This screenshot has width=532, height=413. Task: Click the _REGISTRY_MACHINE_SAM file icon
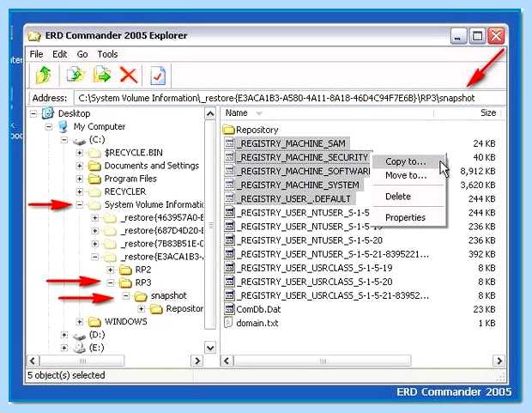pyautogui.click(x=230, y=143)
